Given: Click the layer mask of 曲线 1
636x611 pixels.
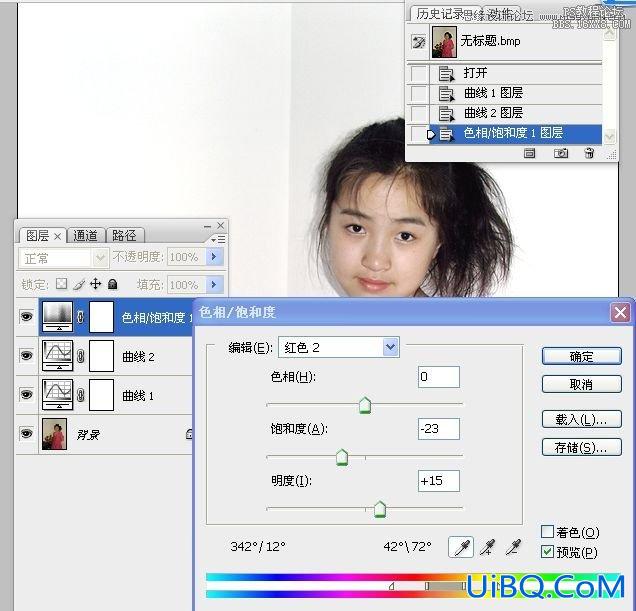Looking at the screenshot, I should tap(101, 395).
